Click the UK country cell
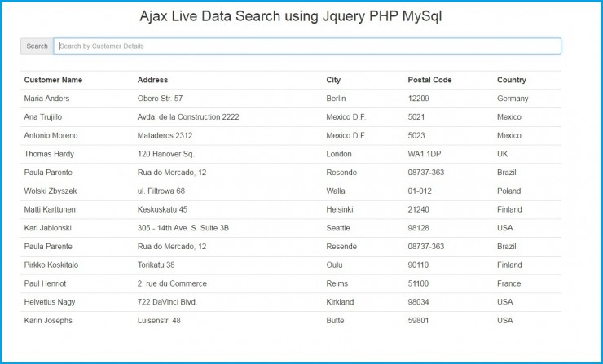The width and height of the screenshot is (603, 364). pyautogui.click(x=502, y=154)
